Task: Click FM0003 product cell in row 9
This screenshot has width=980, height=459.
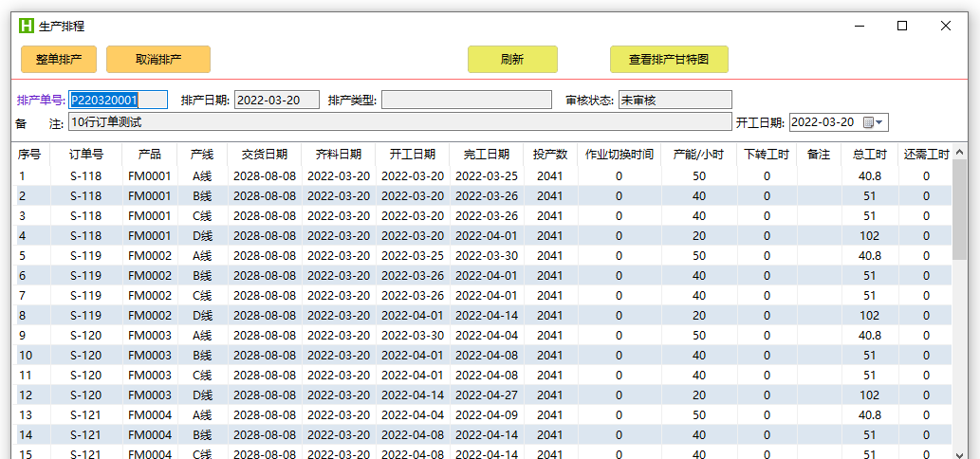Action: [149, 336]
